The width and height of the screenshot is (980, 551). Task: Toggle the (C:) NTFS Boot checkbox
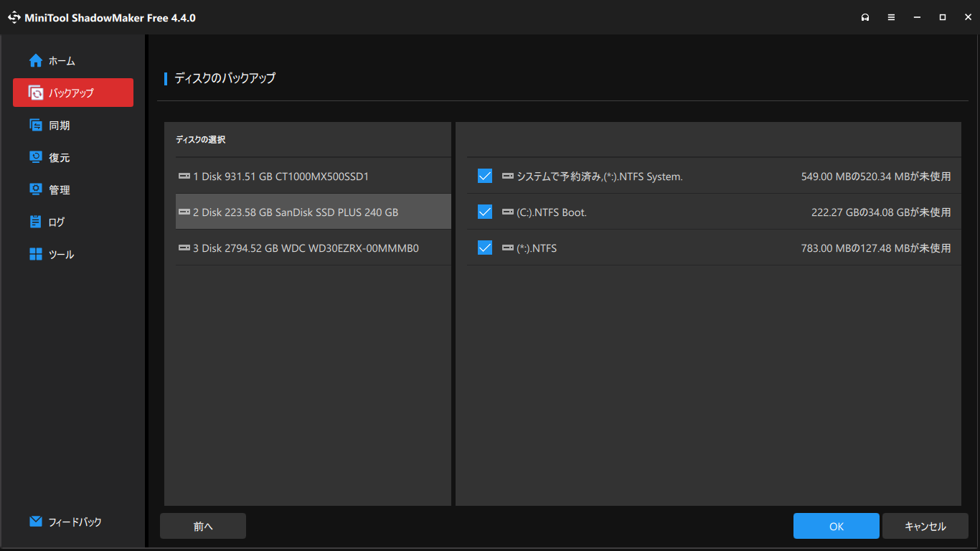pyautogui.click(x=485, y=212)
